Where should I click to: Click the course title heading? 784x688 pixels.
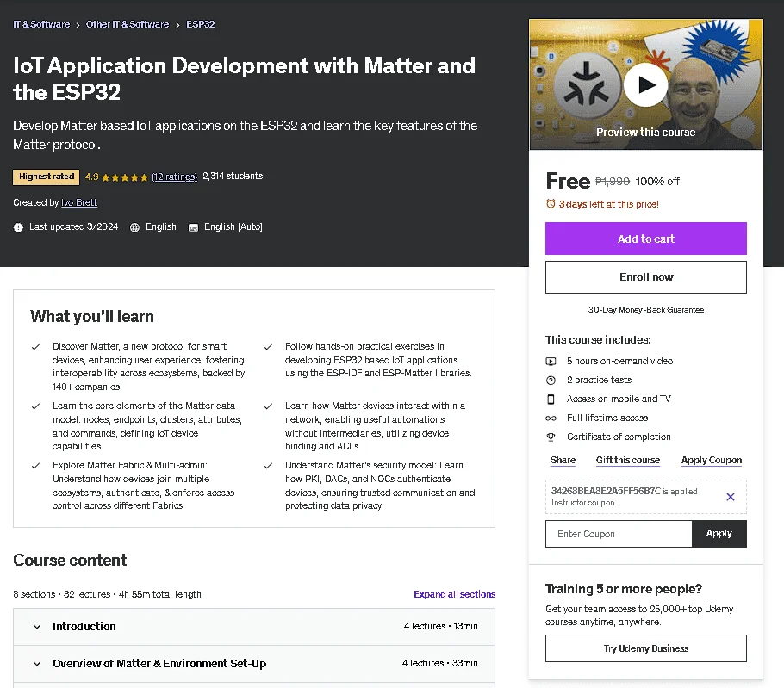(x=244, y=79)
